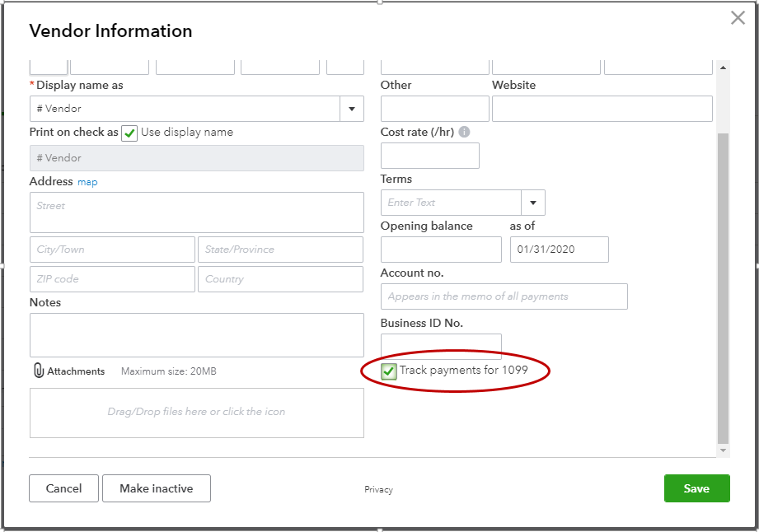The height and width of the screenshot is (532, 759).
Task: Uncheck Track payments for 1099
Action: coord(389,371)
